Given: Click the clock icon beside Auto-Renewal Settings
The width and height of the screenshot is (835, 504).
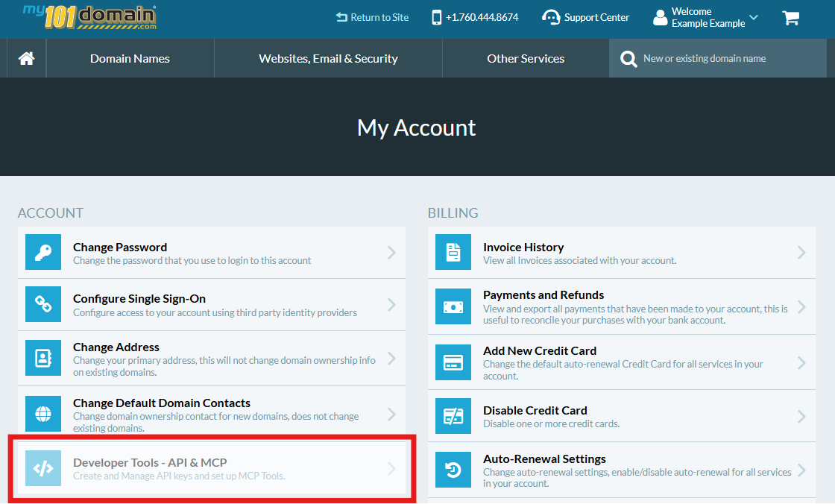Looking at the screenshot, I should 453,470.
